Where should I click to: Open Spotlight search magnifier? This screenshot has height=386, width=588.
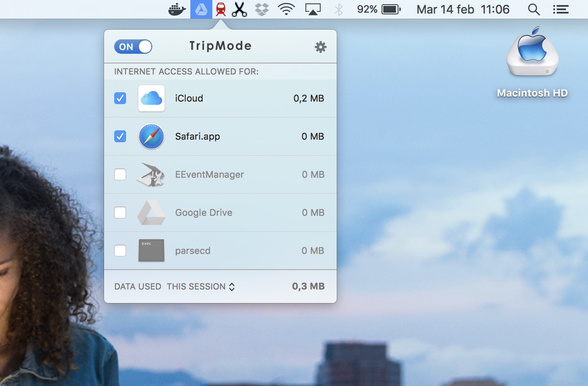coord(534,9)
